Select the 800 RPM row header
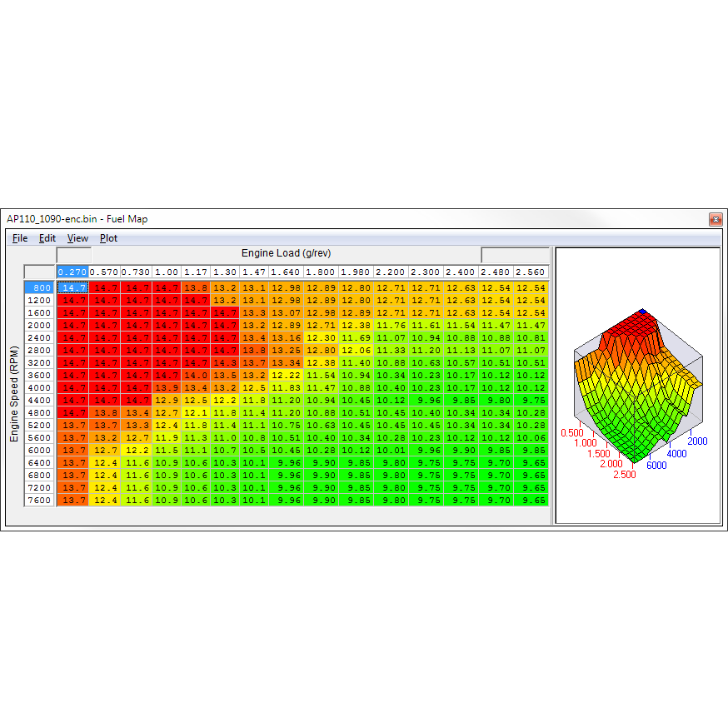Screen dimensions: 728x728 pyautogui.click(x=39, y=288)
